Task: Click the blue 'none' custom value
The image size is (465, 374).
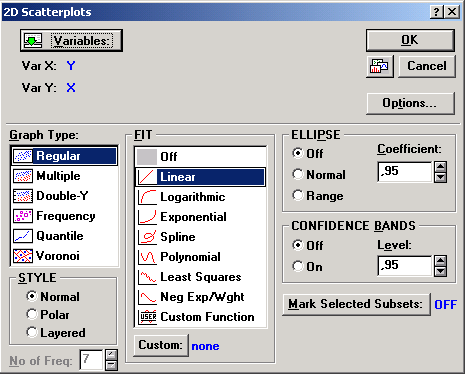Action: coord(205,346)
